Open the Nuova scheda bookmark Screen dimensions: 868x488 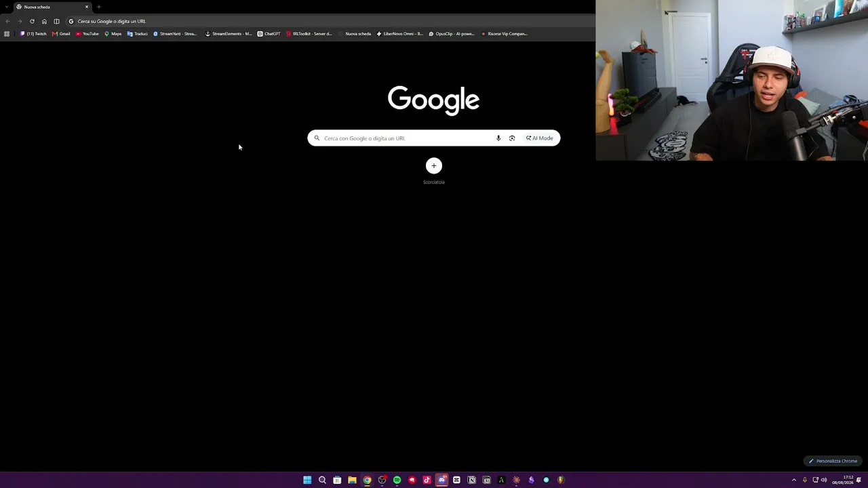coord(355,34)
